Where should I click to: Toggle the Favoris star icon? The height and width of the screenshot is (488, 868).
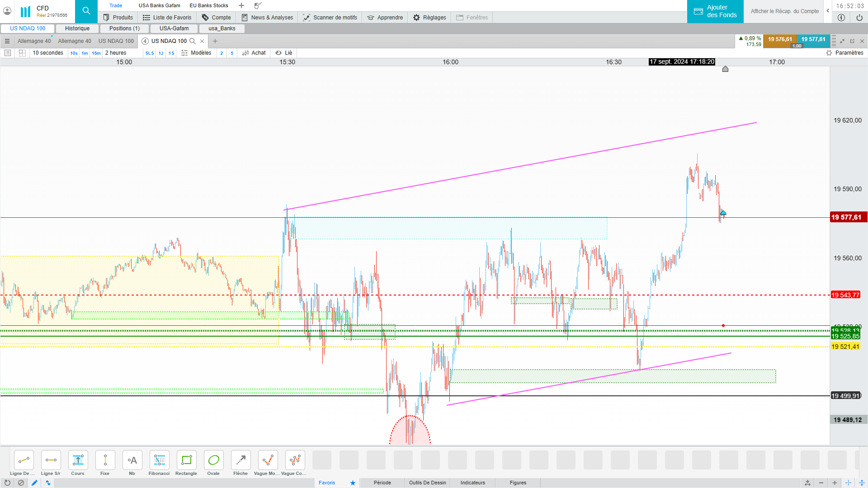click(353, 483)
